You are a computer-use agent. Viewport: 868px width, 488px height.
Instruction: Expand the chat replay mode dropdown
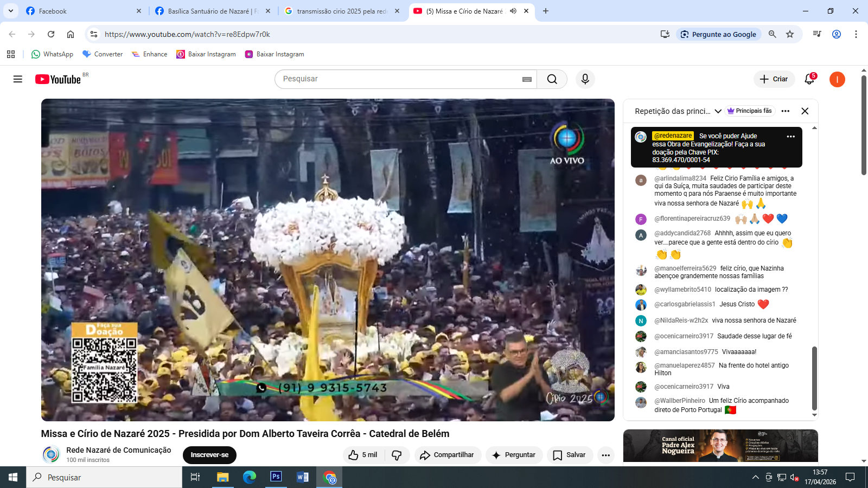pos(718,111)
